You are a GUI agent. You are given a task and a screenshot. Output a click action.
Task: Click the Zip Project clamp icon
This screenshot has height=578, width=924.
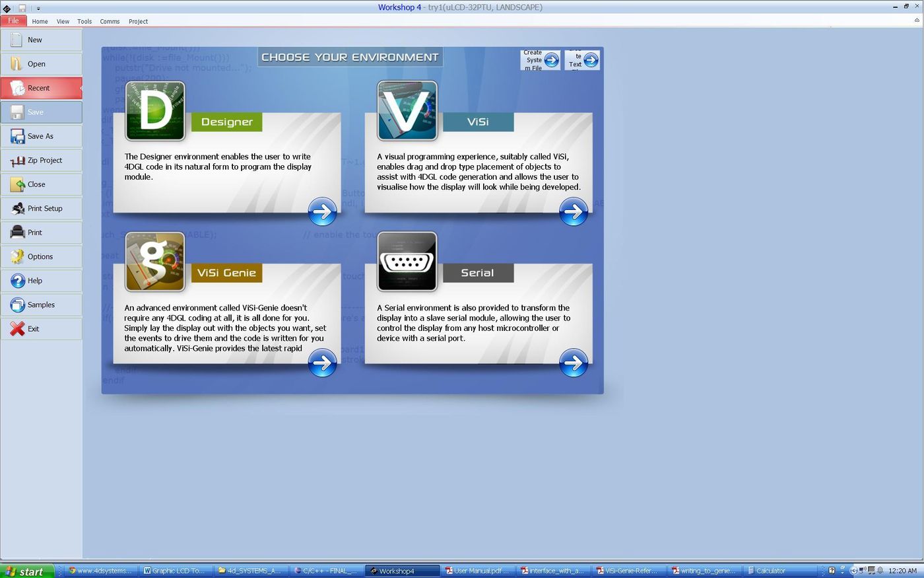click(x=17, y=161)
